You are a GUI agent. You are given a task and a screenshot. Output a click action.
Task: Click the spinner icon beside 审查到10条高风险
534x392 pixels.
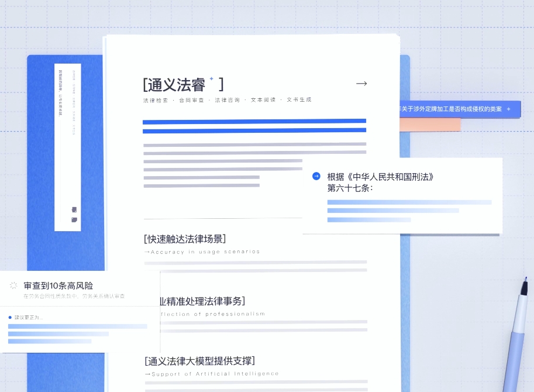click(x=13, y=286)
